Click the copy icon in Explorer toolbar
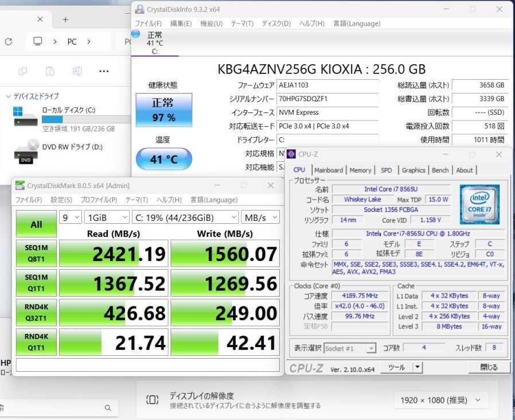515x420 pixels. pyautogui.click(x=23, y=71)
